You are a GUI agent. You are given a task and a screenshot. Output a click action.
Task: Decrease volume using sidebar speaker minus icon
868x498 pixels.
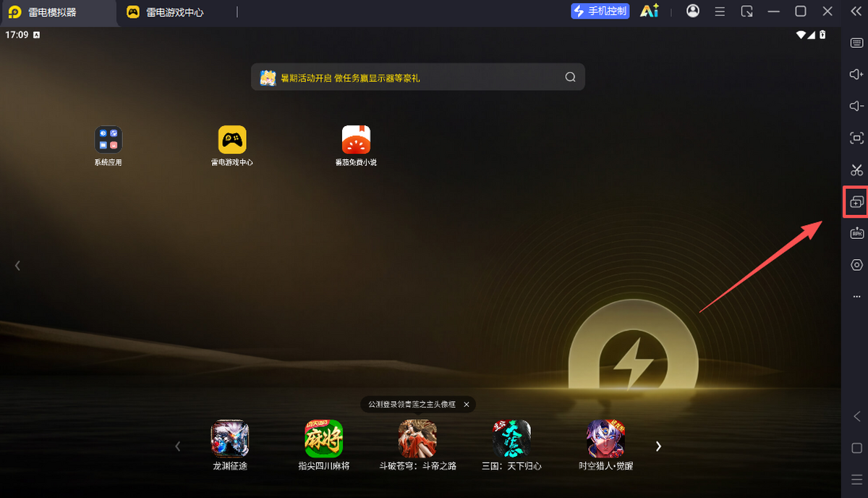coord(856,106)
